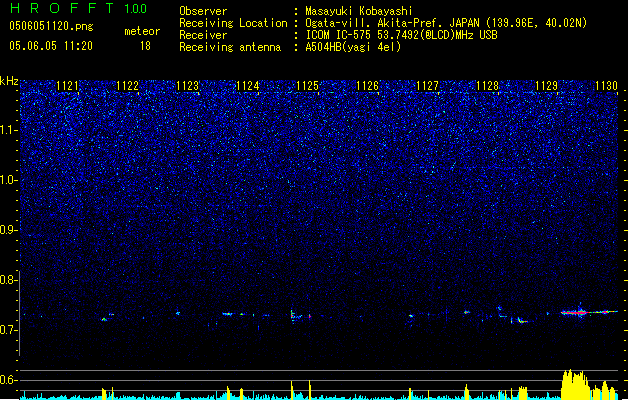Image resolution: width=629 pixels, height=400 pixels.
Task: Click the 0.6 frequency axis label
Action: 9,380
